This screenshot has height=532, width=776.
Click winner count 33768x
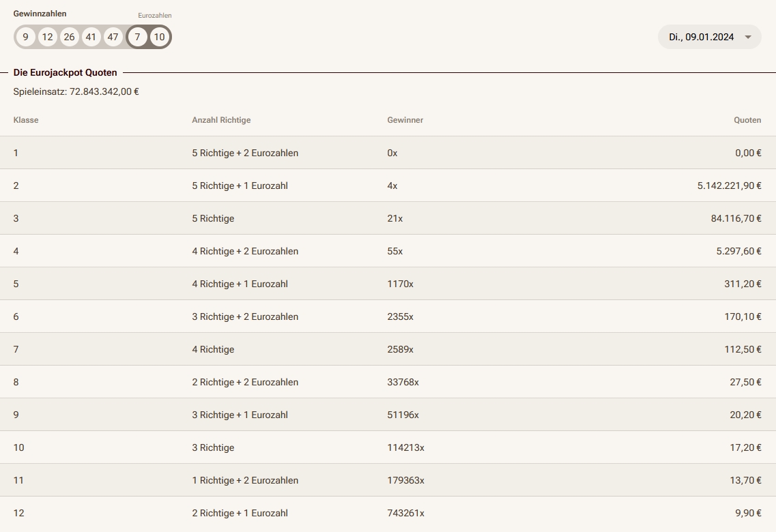pos(403,382)
